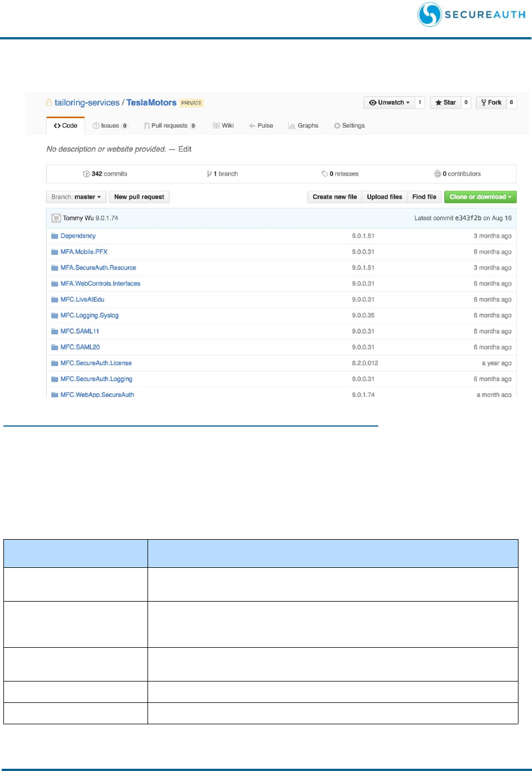Open the MFC.WebApp.SecureAuth folder
532x771 pixels.
97,395
